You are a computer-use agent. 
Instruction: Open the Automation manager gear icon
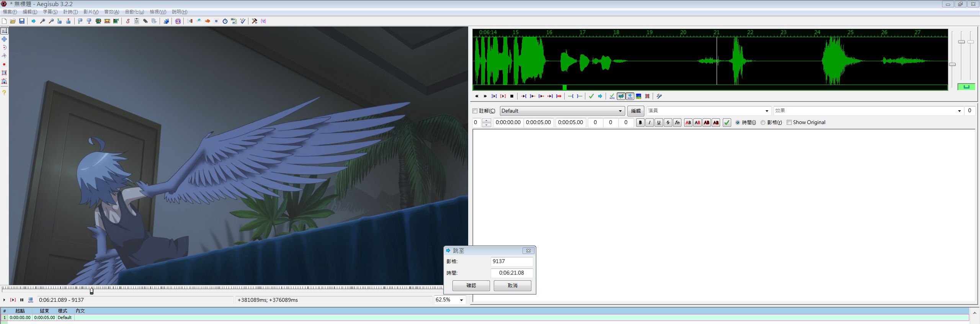166,21
